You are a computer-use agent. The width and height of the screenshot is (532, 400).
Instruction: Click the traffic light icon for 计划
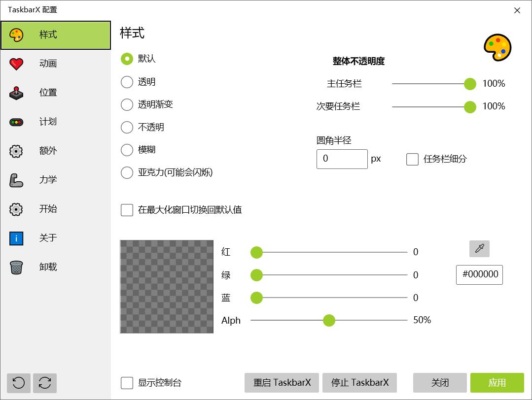click(x=16, y=122)
